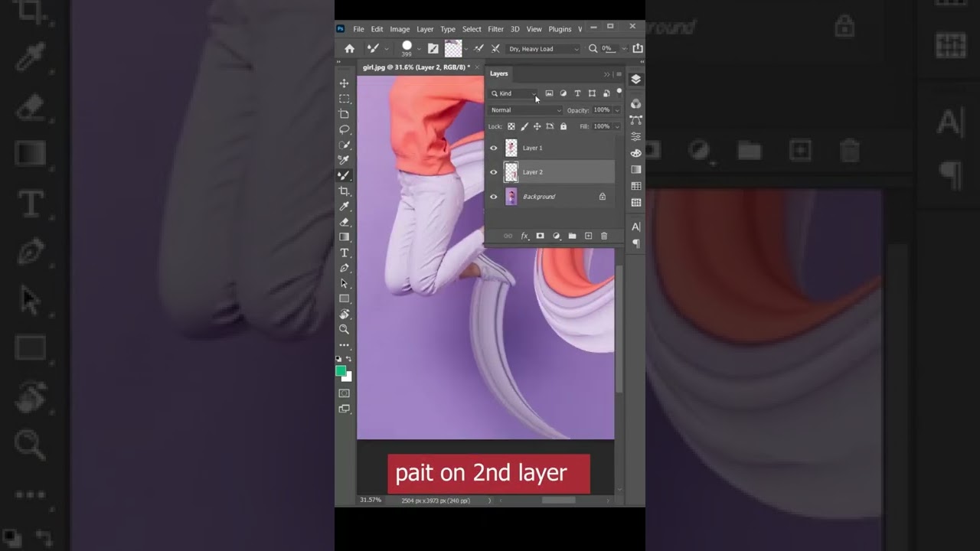Image resolution: width=980 pixels, height=551 pixels.
Task: Toggle lock image pixels
Action: point(524,126)
